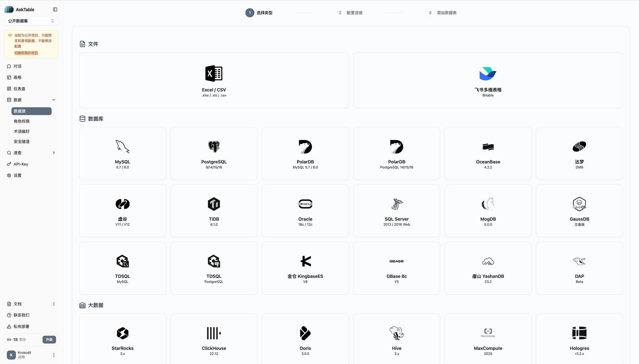Pick the DAP Beta icon
The image size is (639, 364).
tap(579, 261)
